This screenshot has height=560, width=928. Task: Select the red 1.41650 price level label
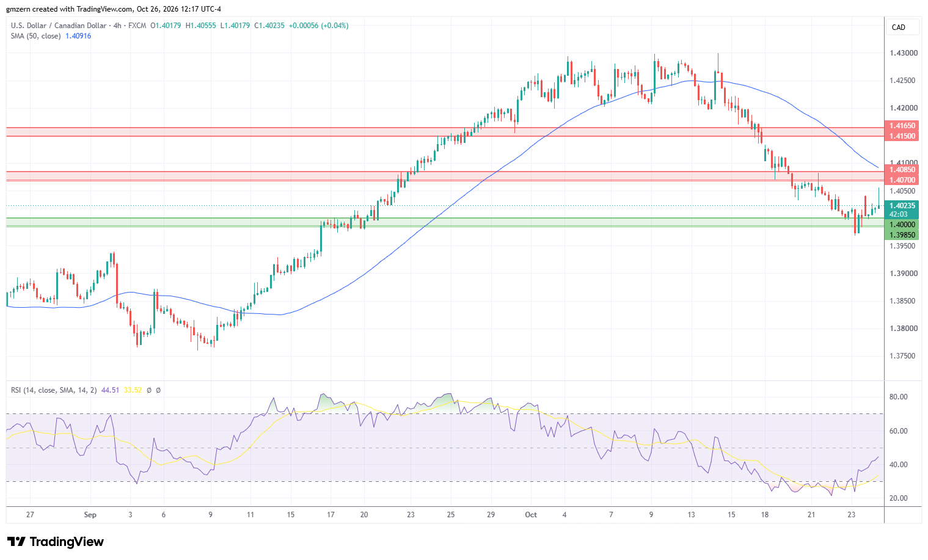pos(902,126)
